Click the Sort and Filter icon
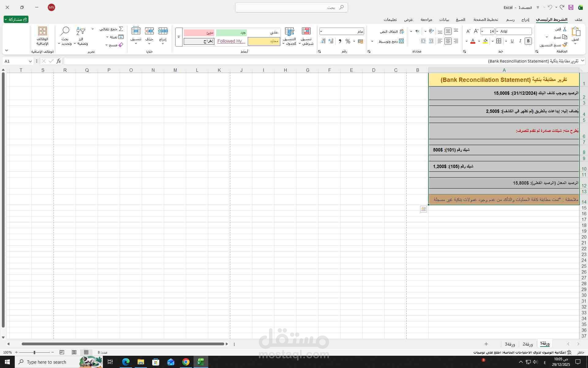 (x=81, y=31)
